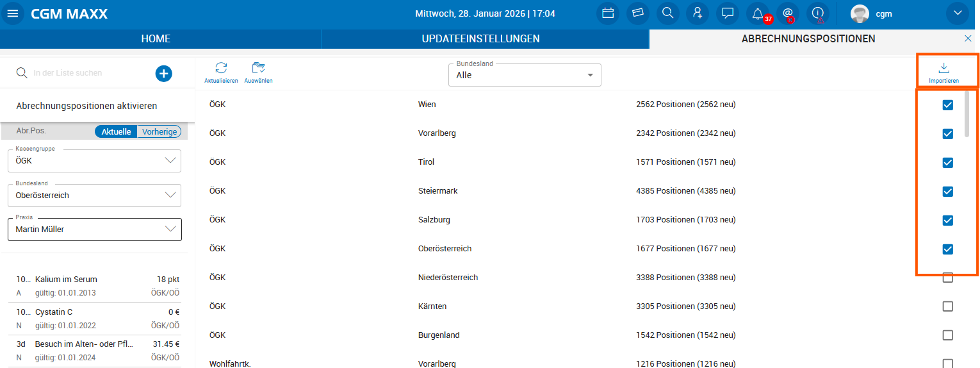
Task: Click the Aktualisieren refresh icon
Action: 221,69
